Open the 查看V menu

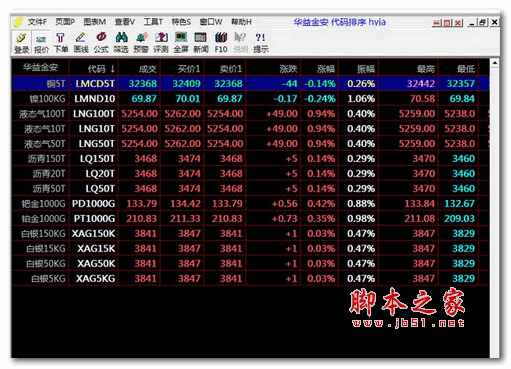[x=125, y=22]
